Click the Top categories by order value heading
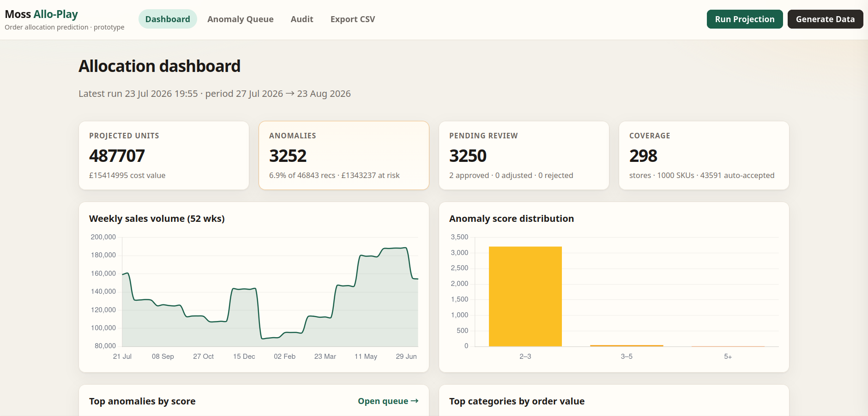868x416 pixels. (x=517, y=401)
